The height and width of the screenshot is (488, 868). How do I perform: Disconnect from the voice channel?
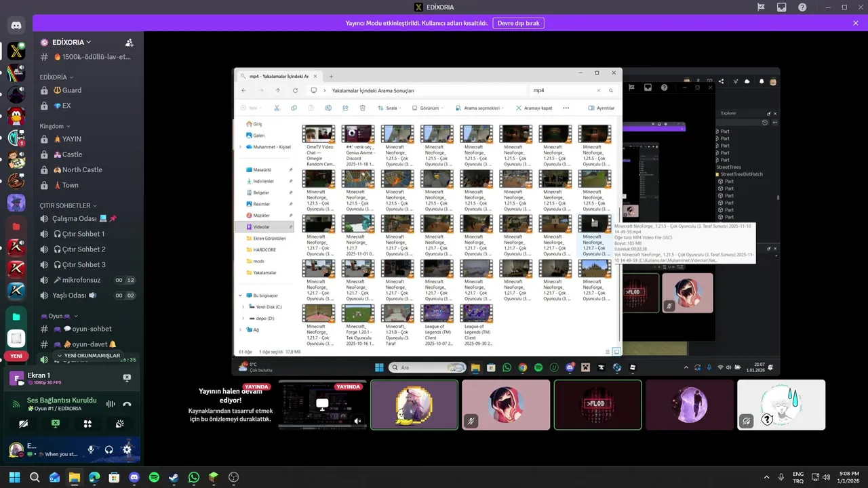127,404
